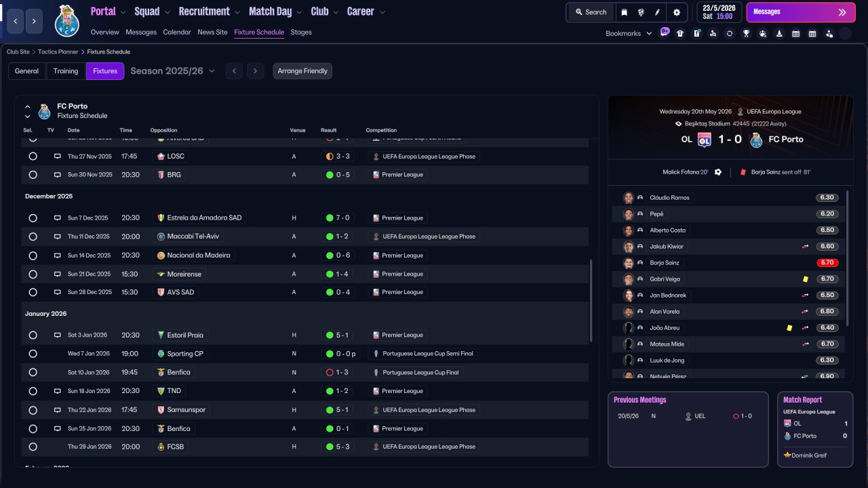Click the circular refresh icon in bookmarks bar
The height and width of the screenshot is (488, 868).
pos(730,33)
